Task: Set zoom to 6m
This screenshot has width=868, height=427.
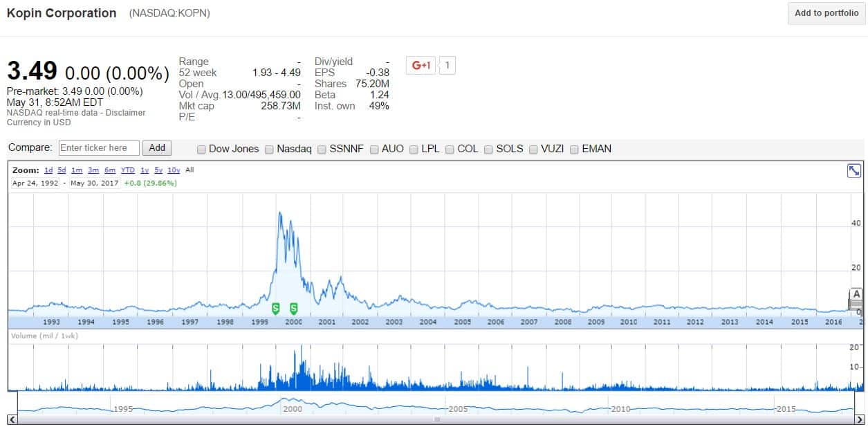Action: click(x=110, y=170)
